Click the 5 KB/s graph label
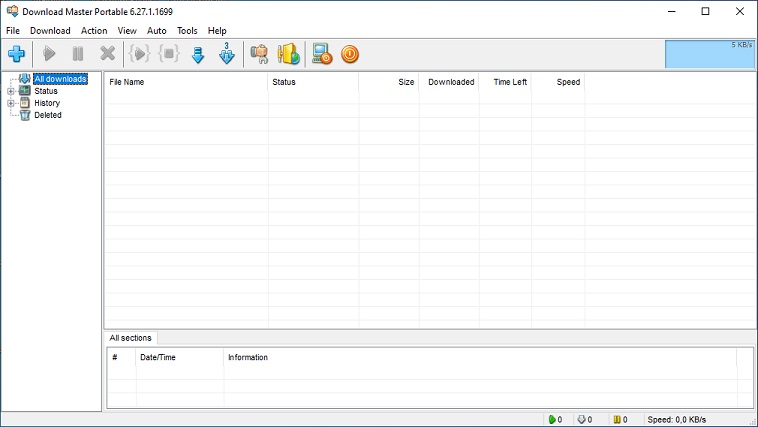The height and width of the screenshot is (427, 758). (742, 44)
